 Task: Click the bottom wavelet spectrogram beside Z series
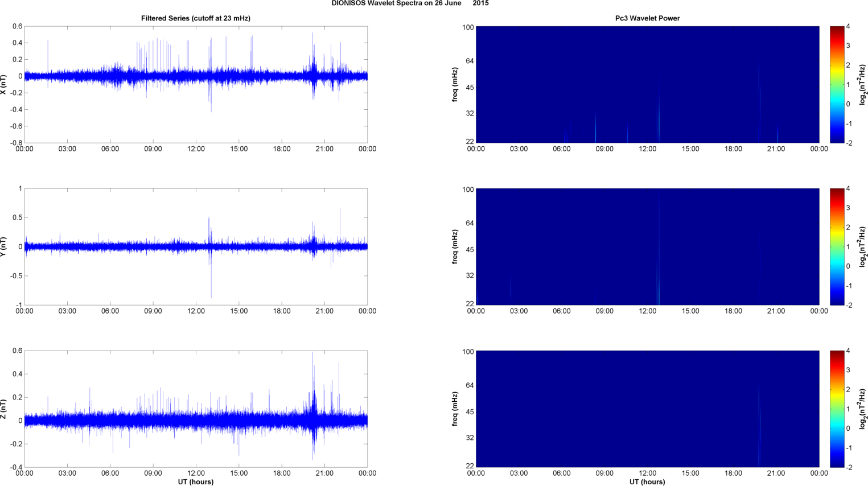(x=647, y=409)
